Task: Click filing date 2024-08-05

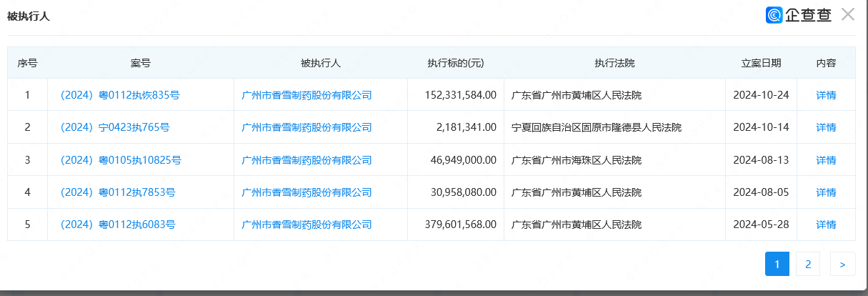Action: tap(761, 192)
